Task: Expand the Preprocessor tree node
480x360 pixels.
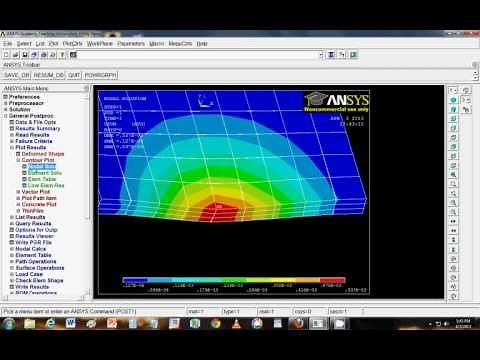Action: (5, 103)
